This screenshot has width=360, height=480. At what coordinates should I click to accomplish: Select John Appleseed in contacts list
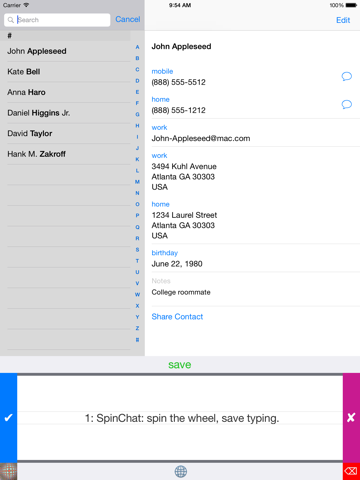tap(65, 51)
